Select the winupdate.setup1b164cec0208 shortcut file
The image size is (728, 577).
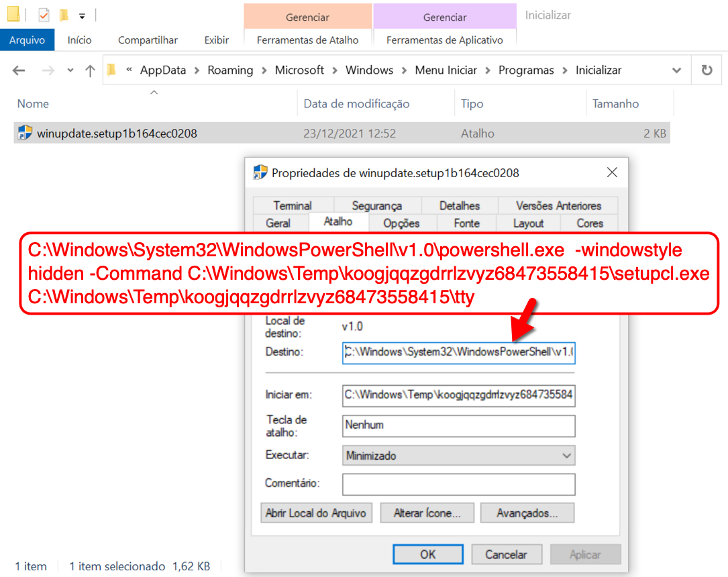point(342,134)
